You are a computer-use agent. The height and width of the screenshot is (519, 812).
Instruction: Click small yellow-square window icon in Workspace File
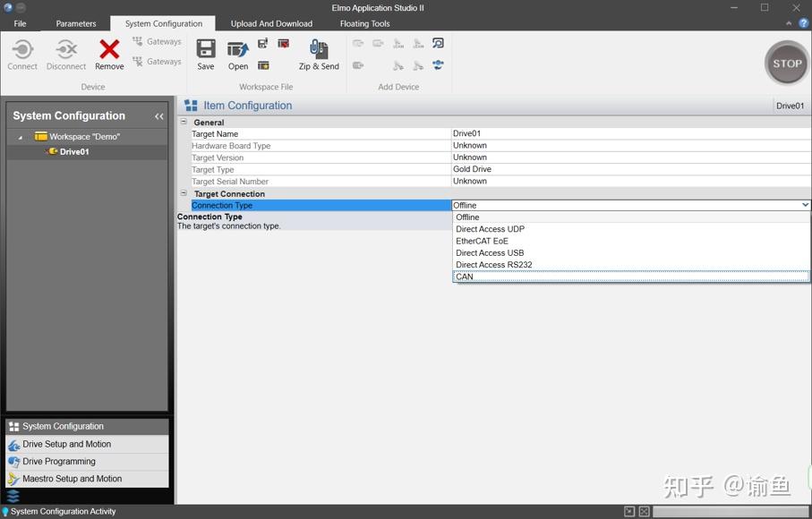coord(263,65)
